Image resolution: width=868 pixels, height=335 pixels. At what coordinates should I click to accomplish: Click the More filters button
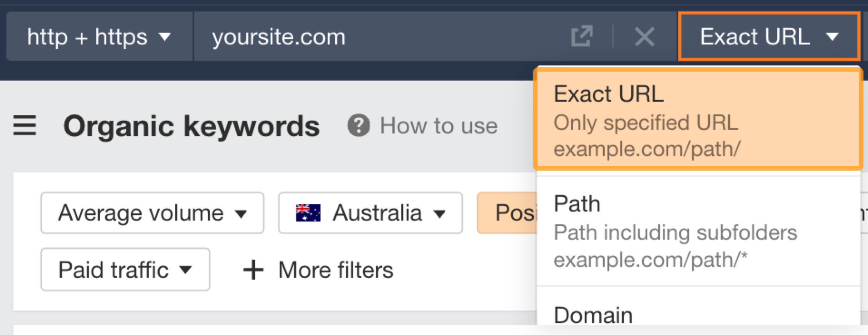click(318, 270)
